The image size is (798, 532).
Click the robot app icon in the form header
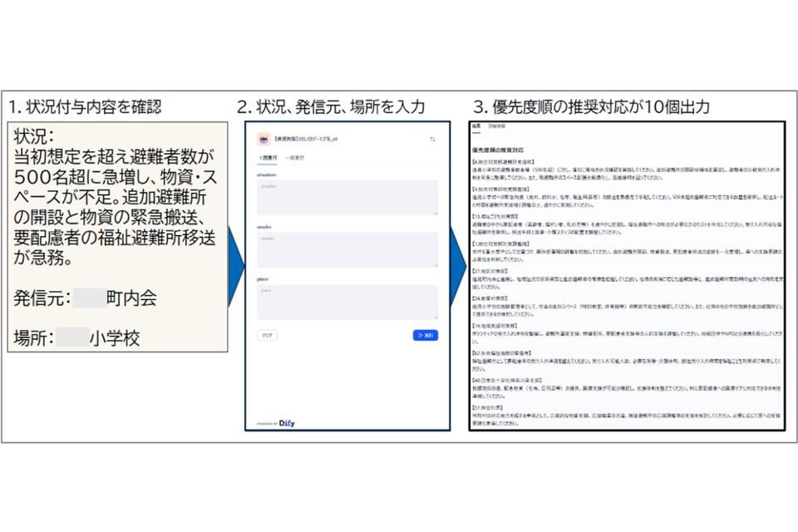[x=264, y=139]
